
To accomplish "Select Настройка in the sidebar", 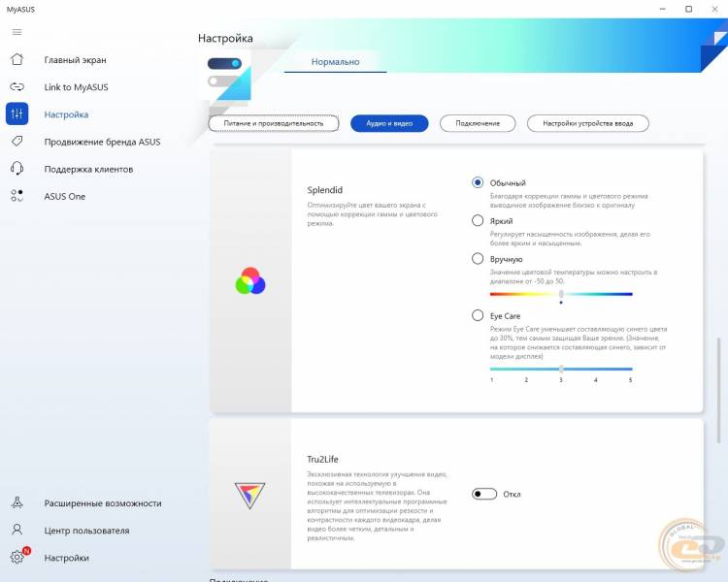I will point(66,114).
